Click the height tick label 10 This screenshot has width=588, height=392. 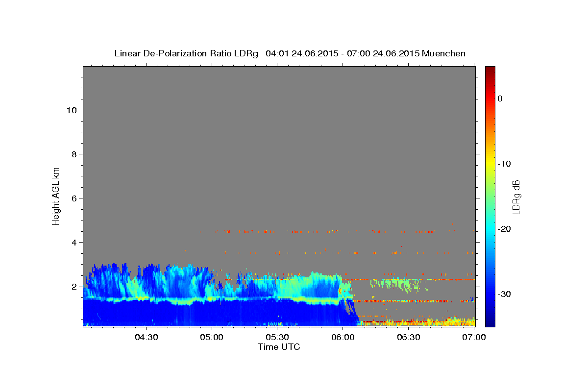pos(72,110)
